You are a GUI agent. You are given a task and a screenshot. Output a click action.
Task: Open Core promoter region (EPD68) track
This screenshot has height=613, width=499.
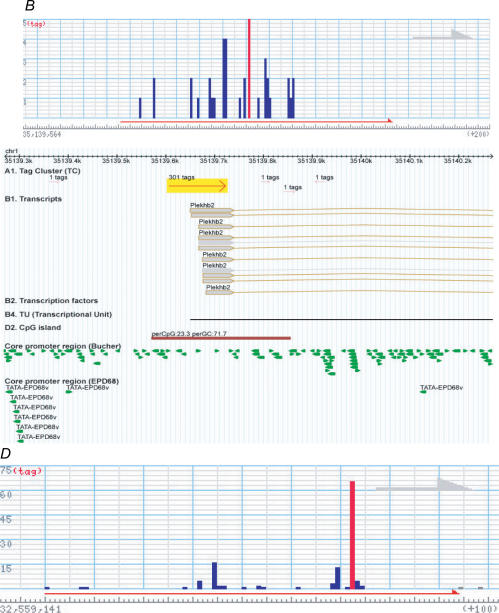[x=62, y=381]
